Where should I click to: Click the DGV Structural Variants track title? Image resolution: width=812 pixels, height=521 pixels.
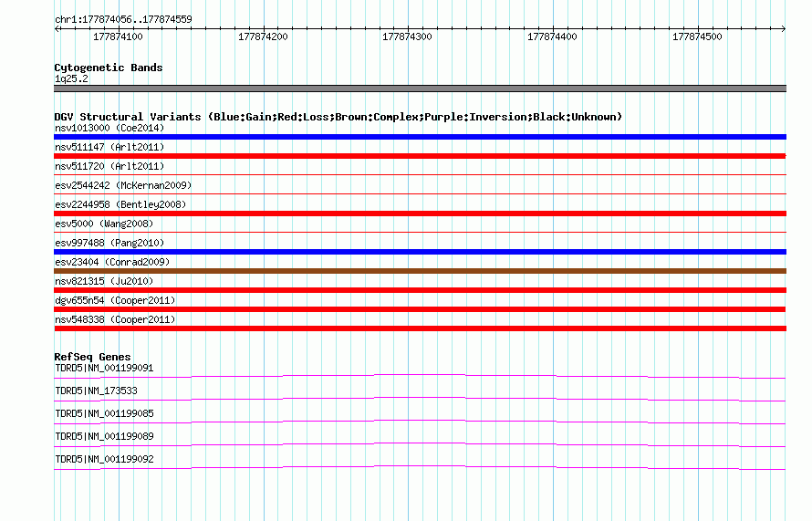(x=338, y=117)
